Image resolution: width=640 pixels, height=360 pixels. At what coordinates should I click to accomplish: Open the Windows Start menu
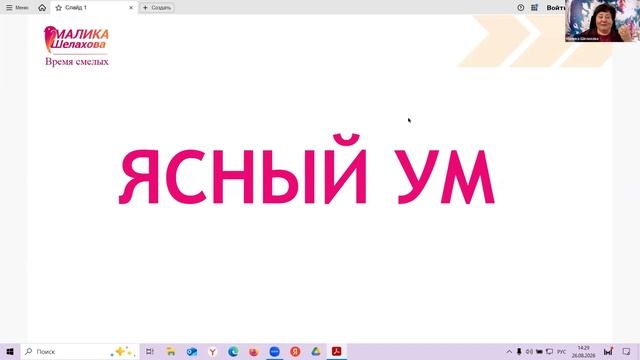pyautogui.click(x=10, y=351)
